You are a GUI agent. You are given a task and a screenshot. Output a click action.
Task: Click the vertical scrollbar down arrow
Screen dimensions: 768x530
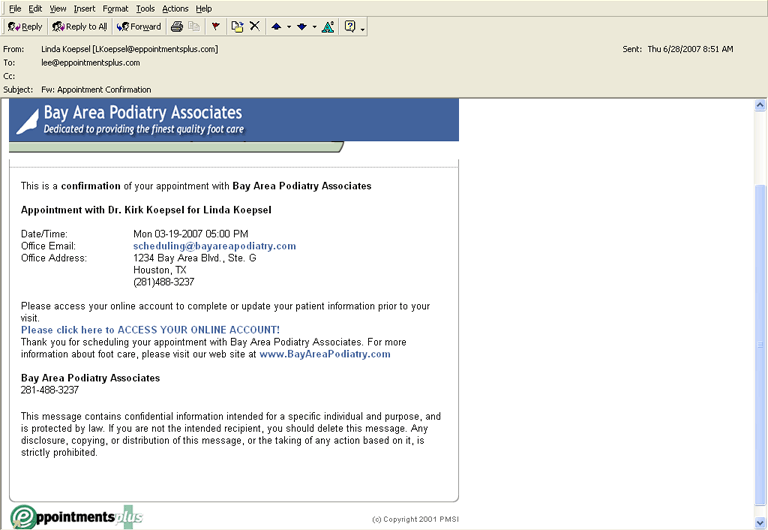(x=760, y=522)
